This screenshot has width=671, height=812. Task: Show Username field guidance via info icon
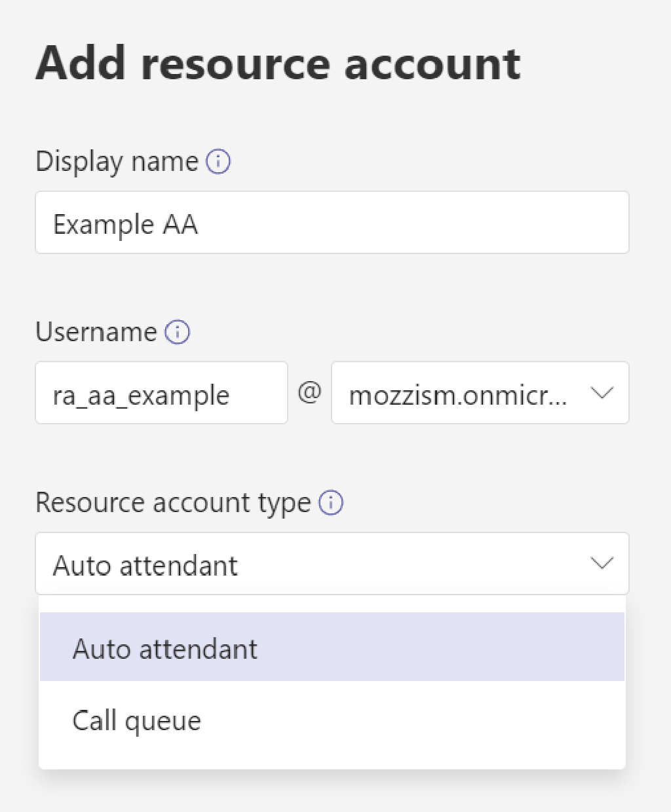pos(178,332)
